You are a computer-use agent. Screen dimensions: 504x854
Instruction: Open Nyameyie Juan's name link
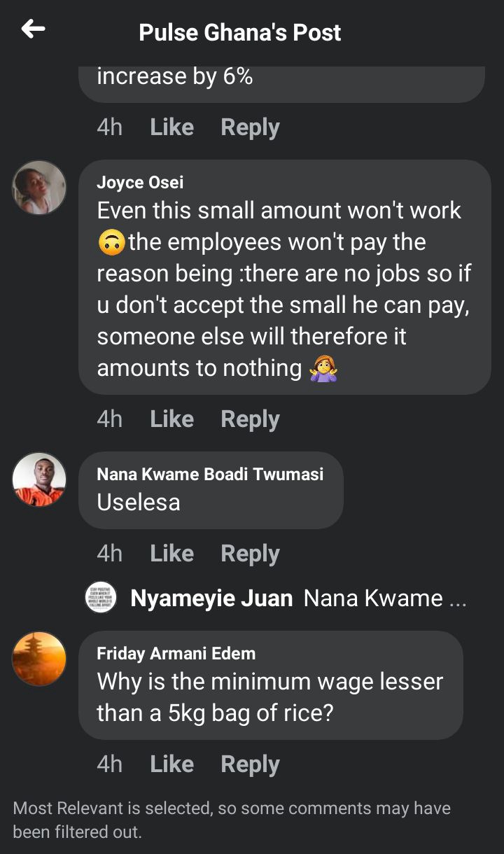(211, 598)
